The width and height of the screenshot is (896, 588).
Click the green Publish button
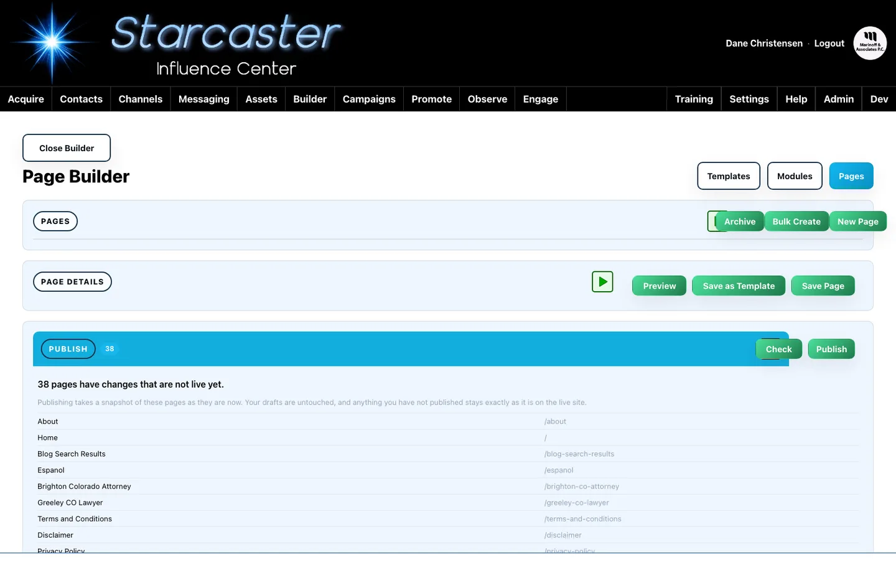pyautogui.click(x=831, y=349)
